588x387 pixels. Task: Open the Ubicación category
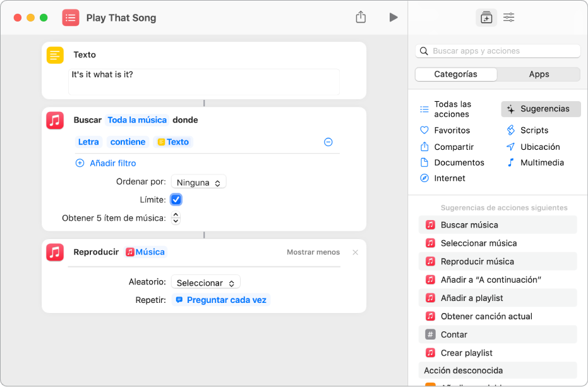(x=533, y=147)
